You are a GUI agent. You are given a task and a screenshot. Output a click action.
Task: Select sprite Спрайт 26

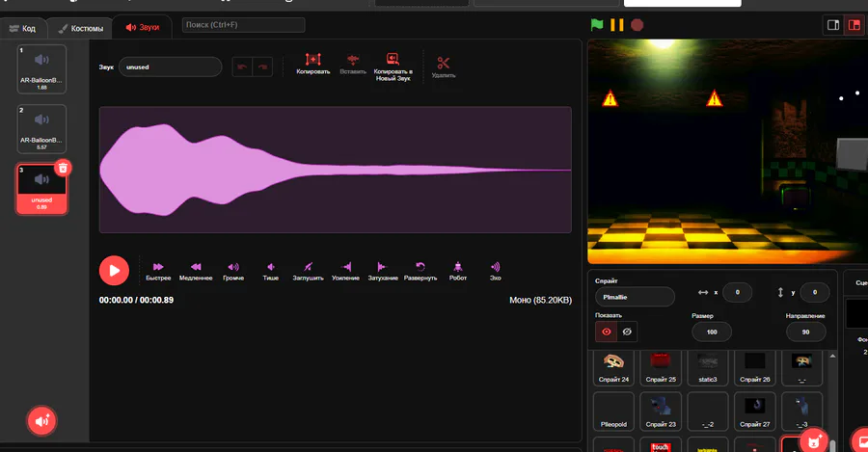[754, 368]
